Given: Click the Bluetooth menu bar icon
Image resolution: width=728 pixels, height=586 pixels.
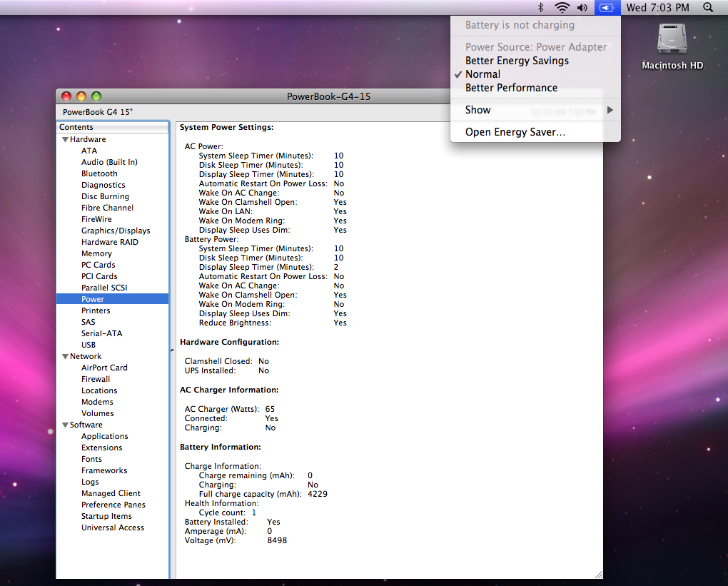Looking at the screenshot, I should (x=540, y=7).
